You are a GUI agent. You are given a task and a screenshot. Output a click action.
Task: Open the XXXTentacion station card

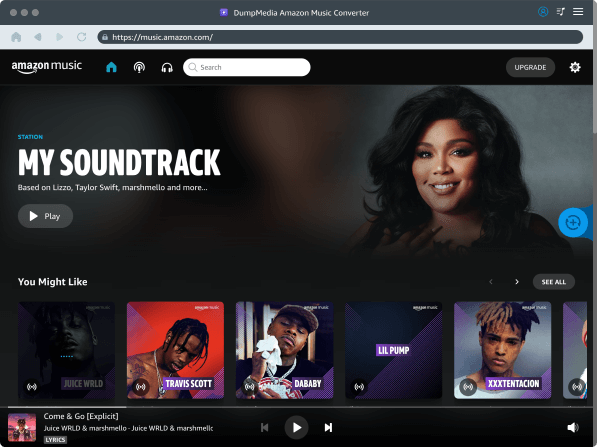(x=503, y=350)
